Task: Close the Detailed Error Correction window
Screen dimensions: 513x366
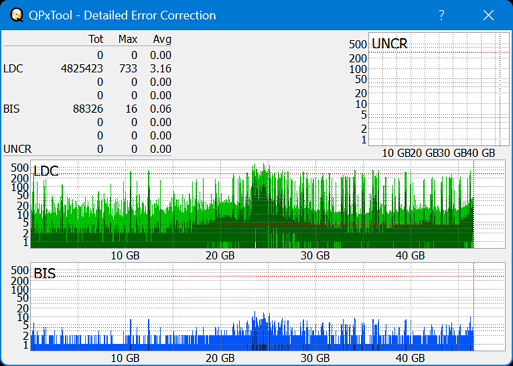Action: click(x=488, y=15)
